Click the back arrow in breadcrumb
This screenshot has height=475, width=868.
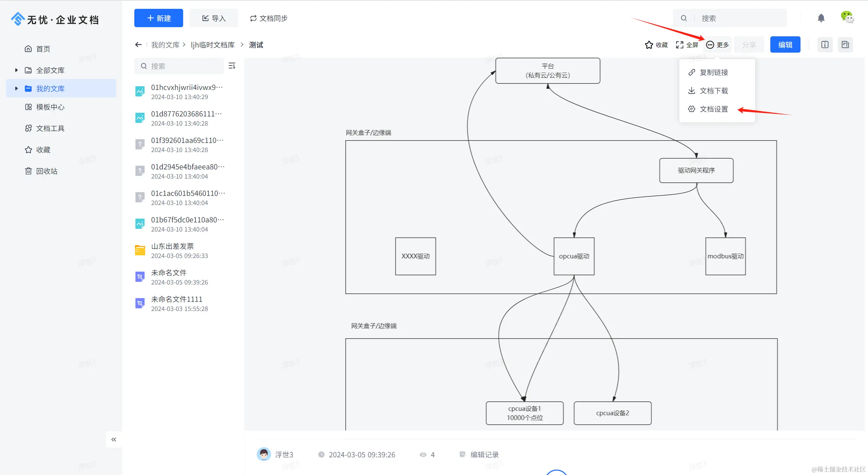(138, 45)
